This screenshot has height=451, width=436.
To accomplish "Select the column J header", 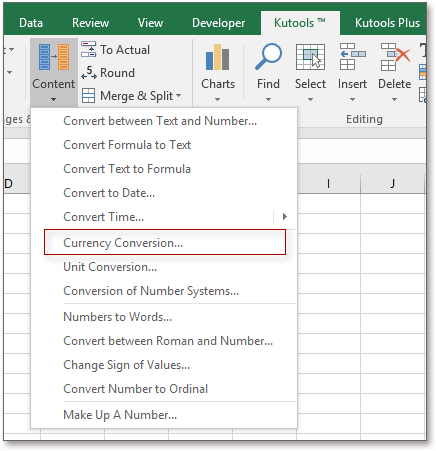I will tap(392, 184).
